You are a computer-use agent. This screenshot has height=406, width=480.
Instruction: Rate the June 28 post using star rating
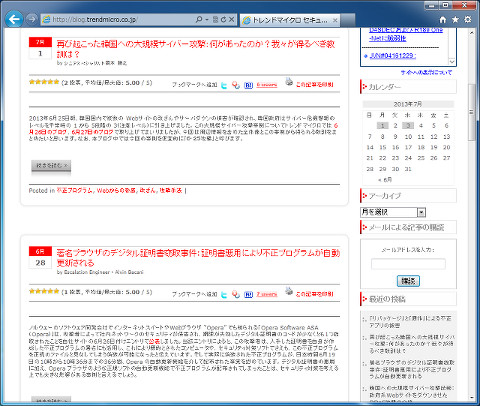click(44, 291)
